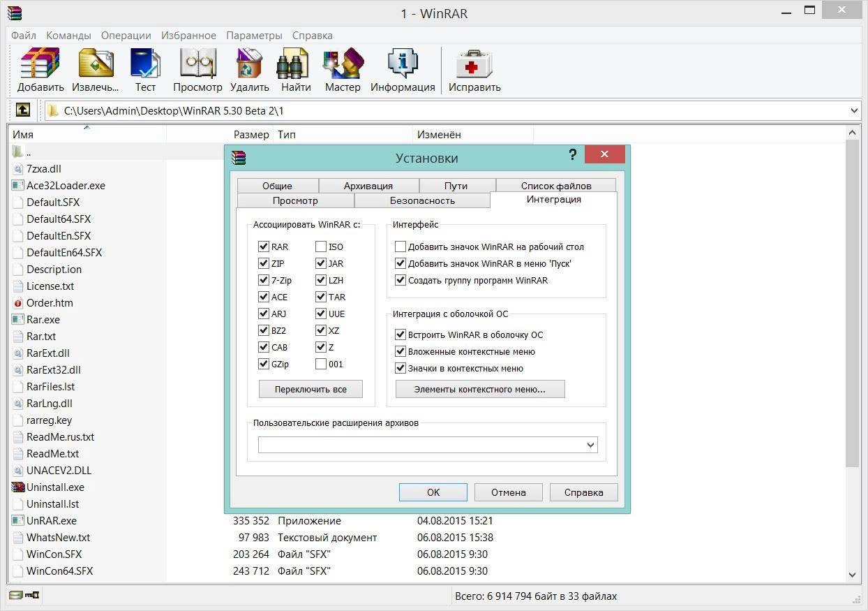Select Order.htm file icon
868x611 pixels.
pyautogui.click(x=18, y=303)
